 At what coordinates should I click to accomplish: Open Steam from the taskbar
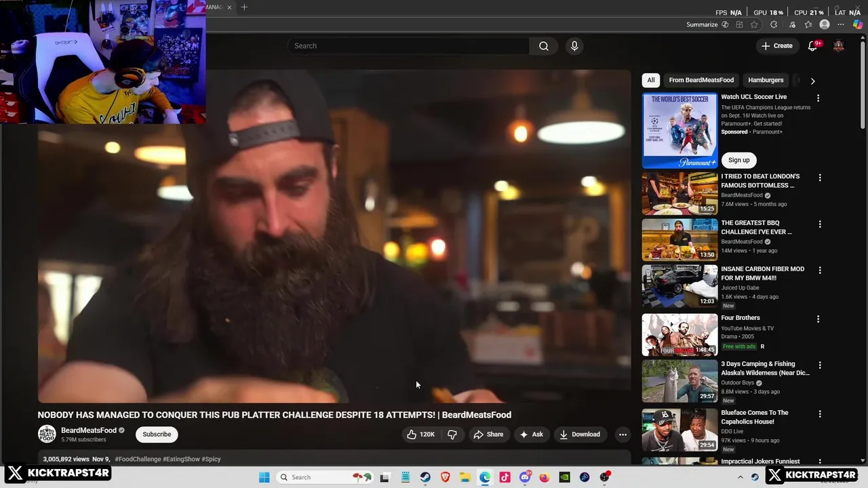pos(425,477)
